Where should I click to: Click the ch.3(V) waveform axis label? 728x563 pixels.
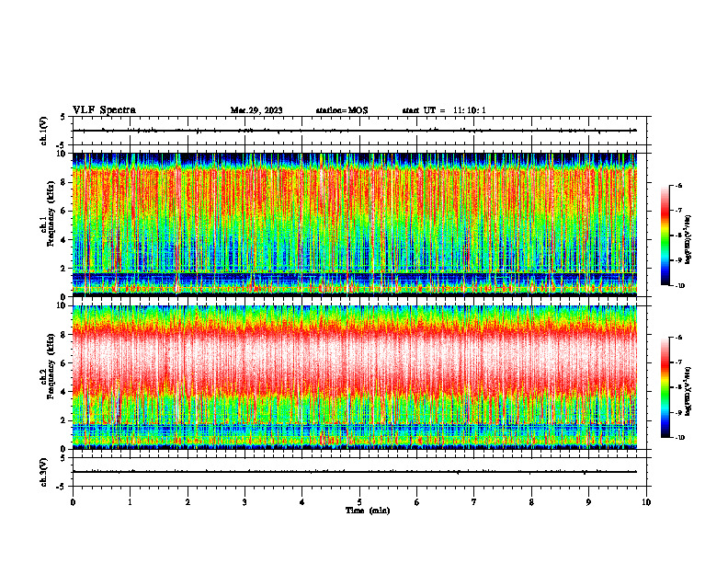44,472
